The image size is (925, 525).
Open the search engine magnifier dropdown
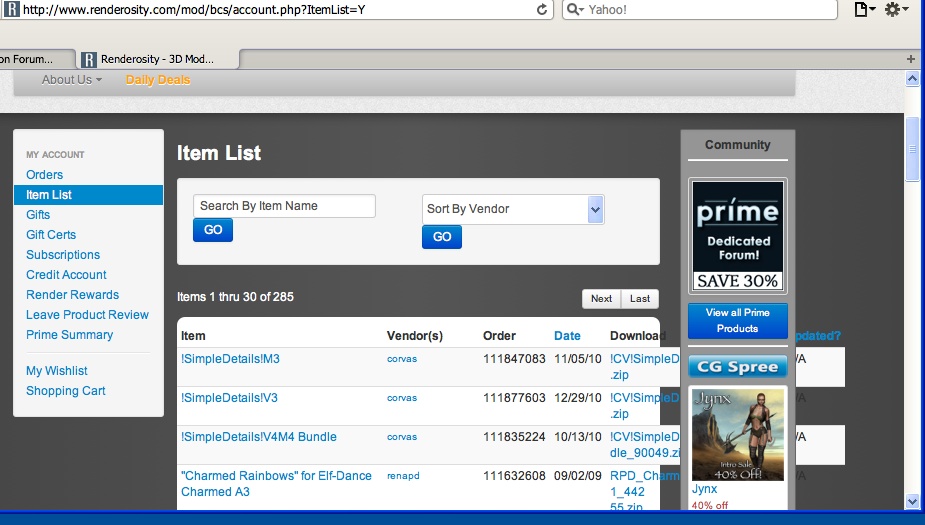coord(575,9)
